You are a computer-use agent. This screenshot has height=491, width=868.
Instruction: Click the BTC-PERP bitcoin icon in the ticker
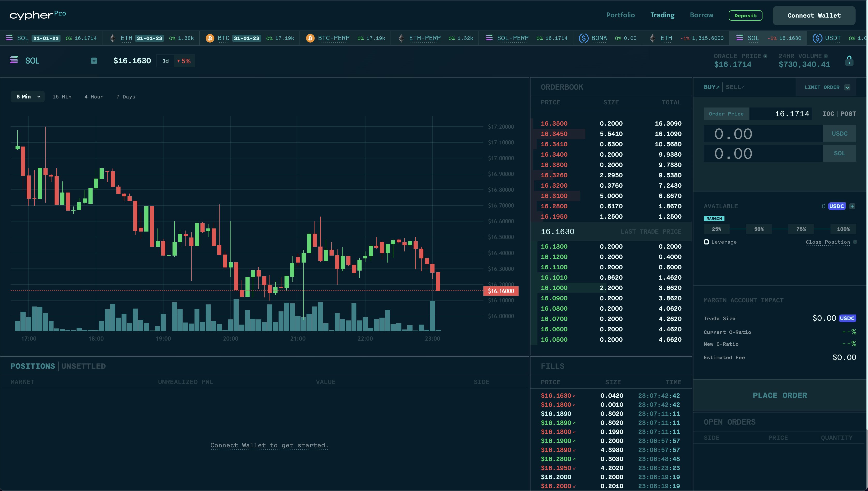pos(310,38)
